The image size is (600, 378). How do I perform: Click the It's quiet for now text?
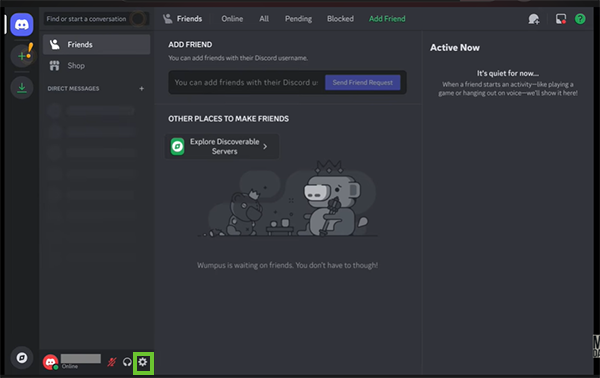(x=507, y=73)
